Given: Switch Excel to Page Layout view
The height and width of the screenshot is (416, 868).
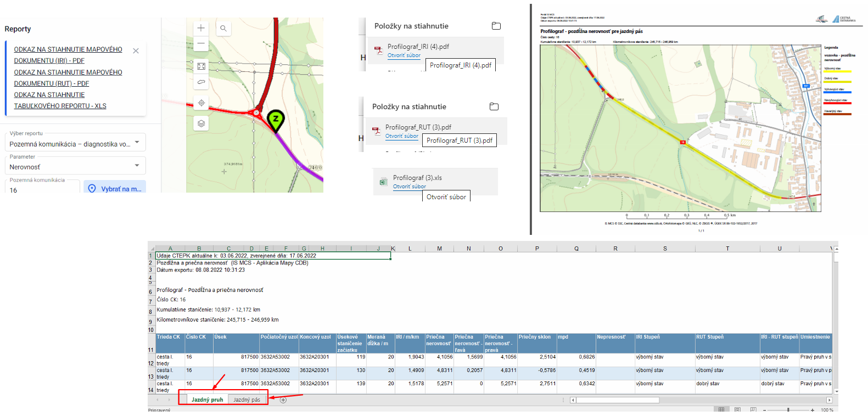Looking at the screenshot, I should 737,410.
